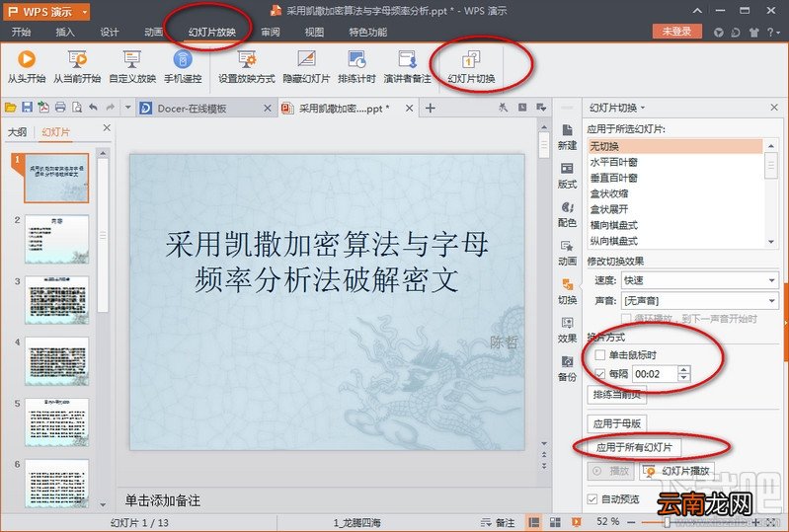
Task: Click 从当前开始 slideshow icon
Action: (77, 66)
